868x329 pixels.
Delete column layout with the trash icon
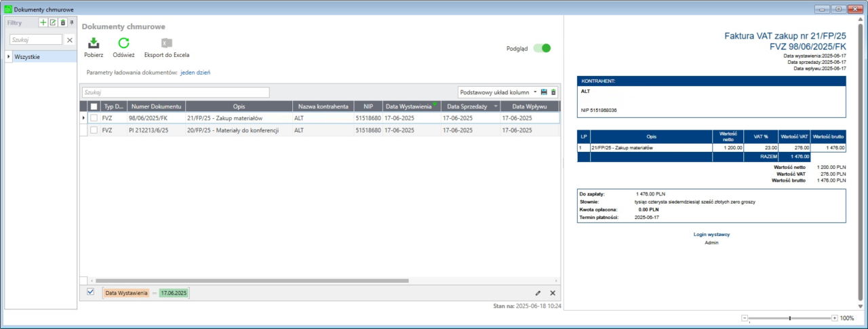pos(553,92)
